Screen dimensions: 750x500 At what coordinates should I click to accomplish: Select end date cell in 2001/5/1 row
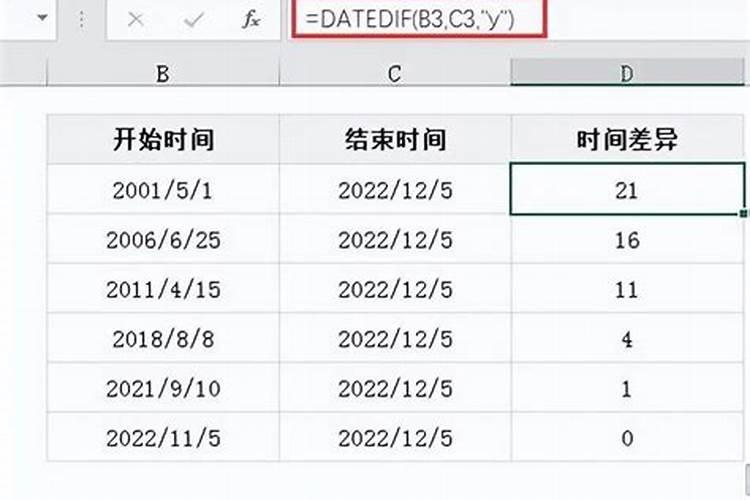[x=395, y=189]
